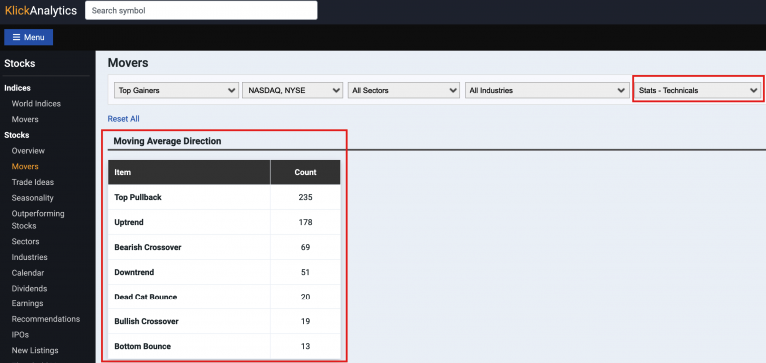
Task: Open IPOs in the sidebar
Action: (20, 335)
